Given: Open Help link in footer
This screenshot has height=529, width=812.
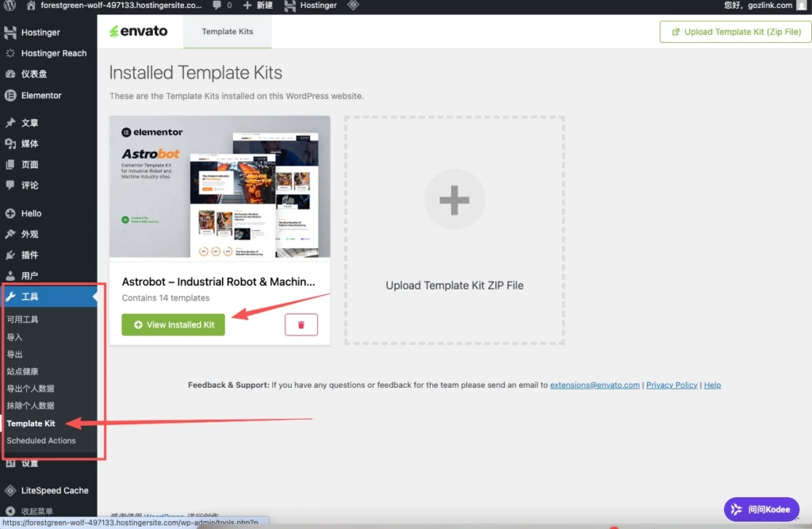Looking at the screenshot, I should coord(712,385).
